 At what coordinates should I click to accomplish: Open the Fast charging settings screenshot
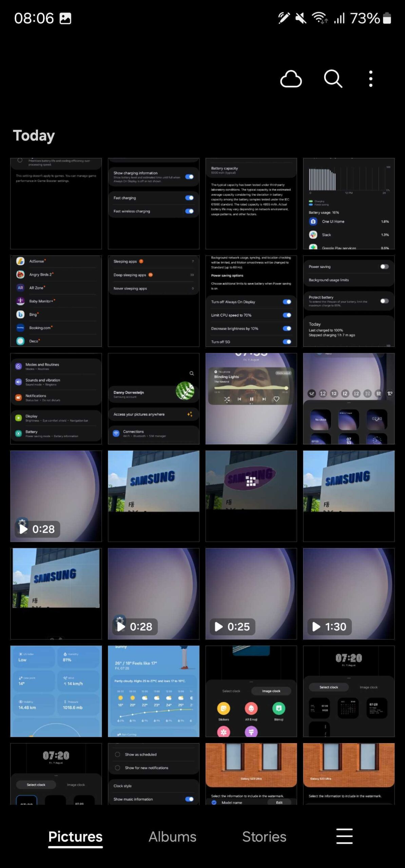tap(153, 203)
